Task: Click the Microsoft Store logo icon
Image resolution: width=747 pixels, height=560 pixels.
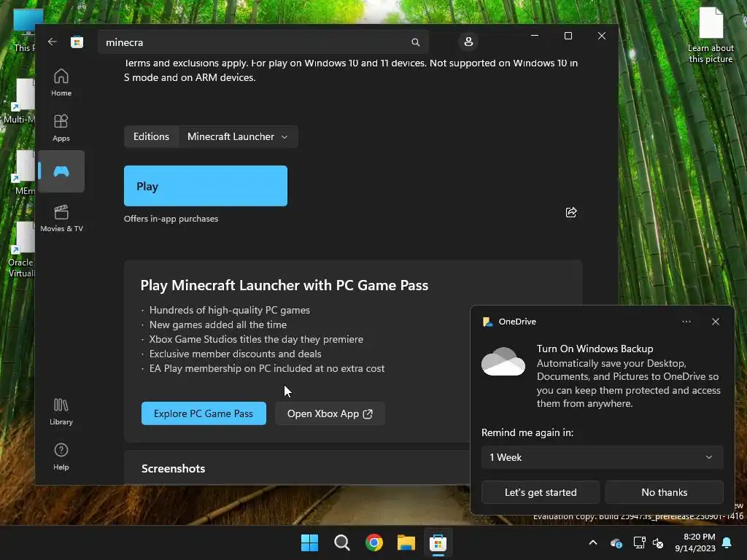Action: (77, 42)
